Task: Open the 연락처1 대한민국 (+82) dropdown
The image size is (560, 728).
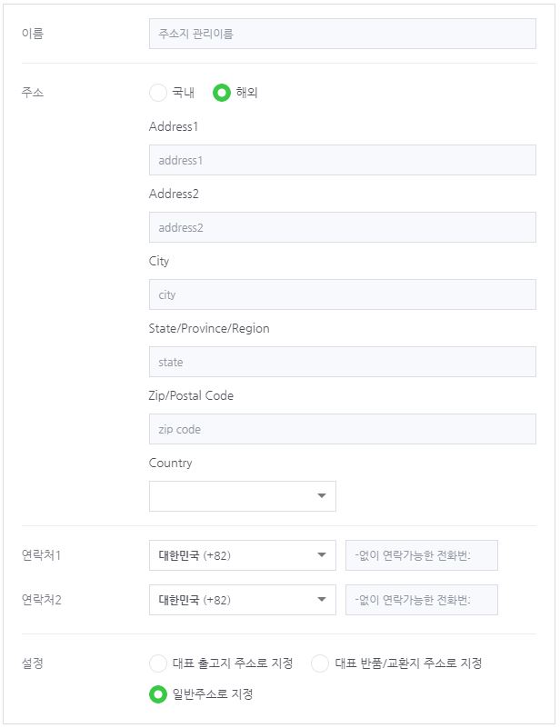Action: (x=243, y=555)
